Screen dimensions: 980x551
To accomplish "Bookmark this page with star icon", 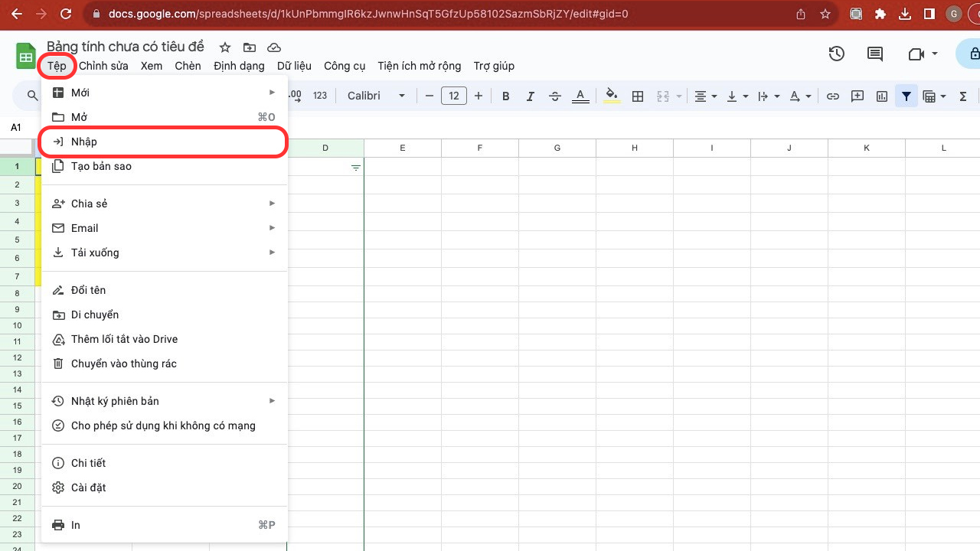I will 825,14.
